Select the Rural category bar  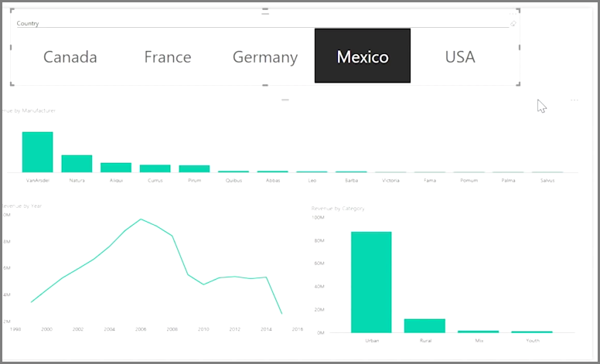point(424,325)
